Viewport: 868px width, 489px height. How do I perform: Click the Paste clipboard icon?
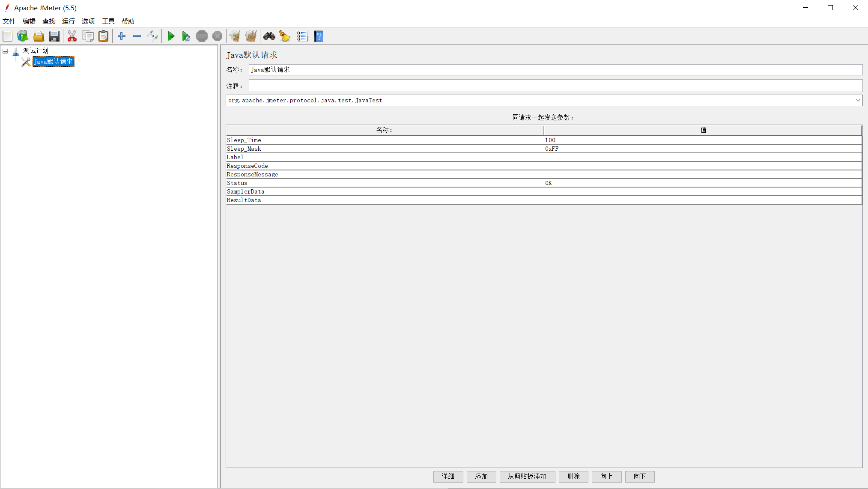(104, 36)
